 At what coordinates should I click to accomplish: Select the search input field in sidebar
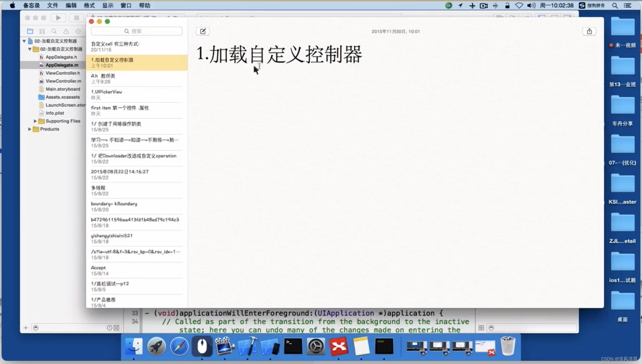(x=137, y=31)
